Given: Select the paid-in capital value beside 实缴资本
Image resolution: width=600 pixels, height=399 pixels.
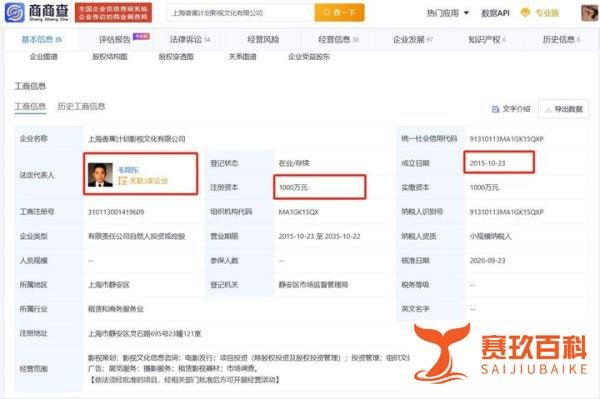Looking at the screenshot, I should click(484, 187).
